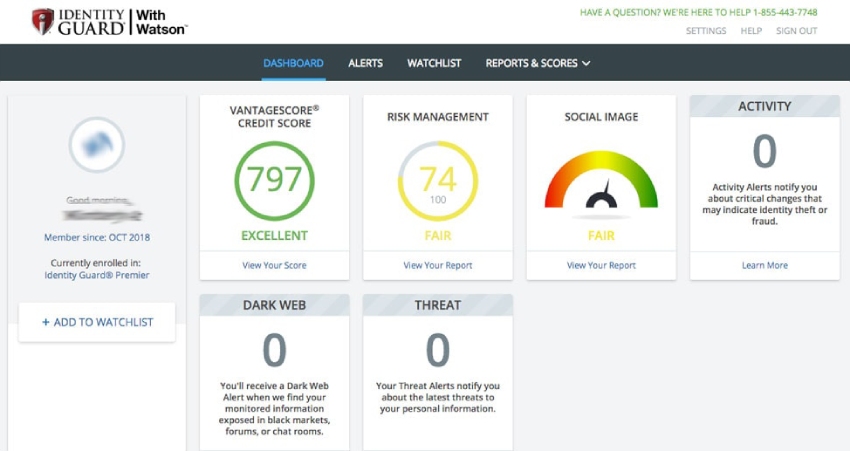Click the Activity card header
This screenshot has width=850, height=451.
pos(765,106)
